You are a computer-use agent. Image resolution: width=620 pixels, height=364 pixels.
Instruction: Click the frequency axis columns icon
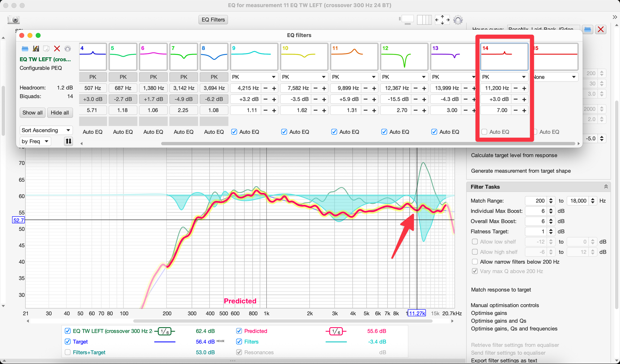[424, 20]
